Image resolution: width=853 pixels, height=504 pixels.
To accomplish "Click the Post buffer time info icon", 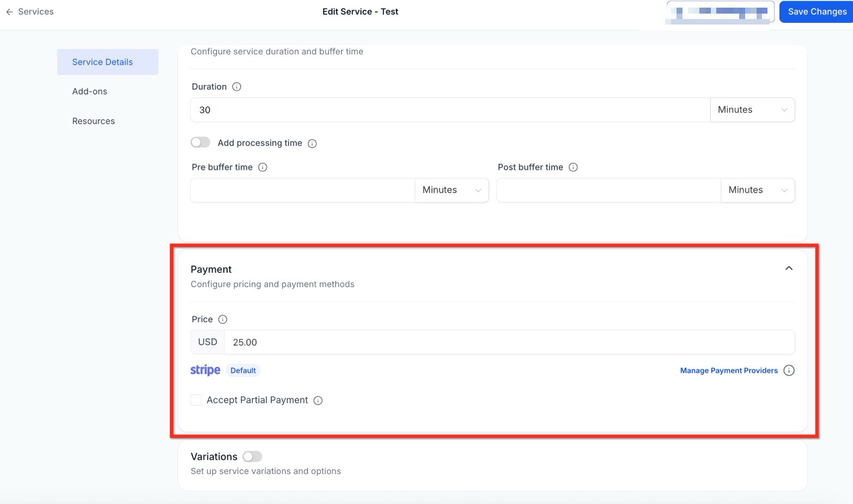I will pos(573,168).
